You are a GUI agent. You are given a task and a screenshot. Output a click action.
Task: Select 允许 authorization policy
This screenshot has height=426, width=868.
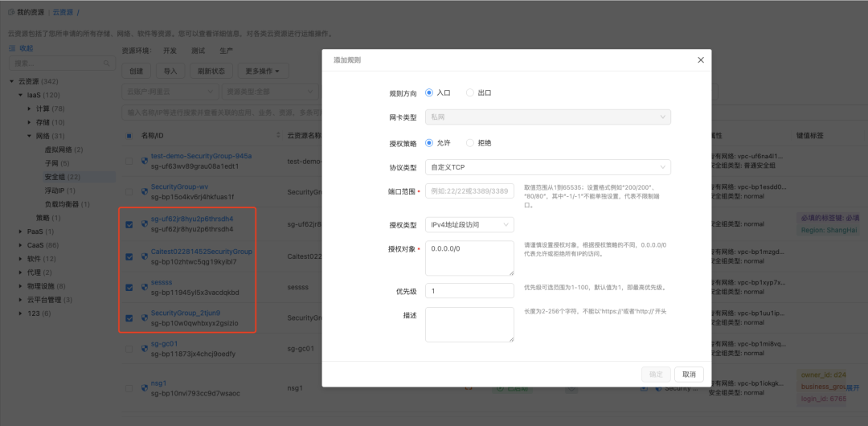pyautogui.click(x=429, y=143)
